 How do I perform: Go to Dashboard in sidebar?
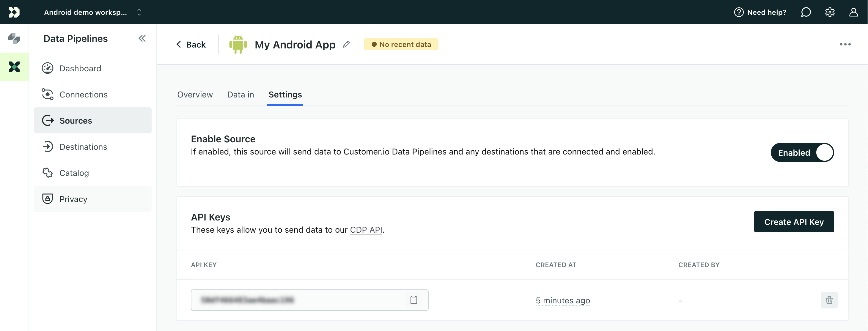click(93, 68)
